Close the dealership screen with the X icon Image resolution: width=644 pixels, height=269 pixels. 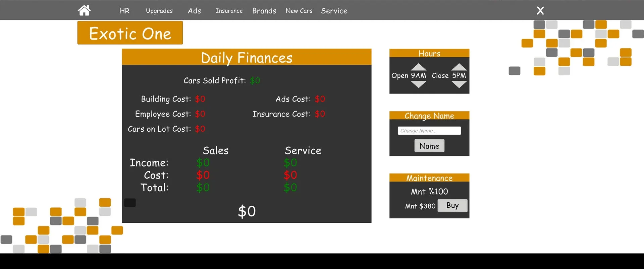(540, 11)
